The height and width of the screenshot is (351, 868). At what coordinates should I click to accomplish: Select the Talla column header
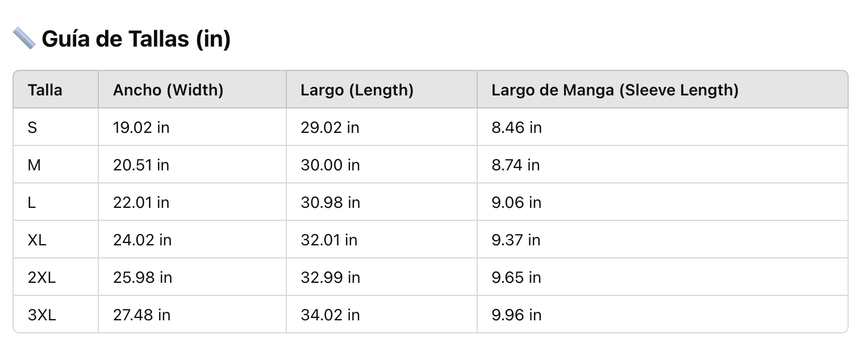(x=45, y=90)
